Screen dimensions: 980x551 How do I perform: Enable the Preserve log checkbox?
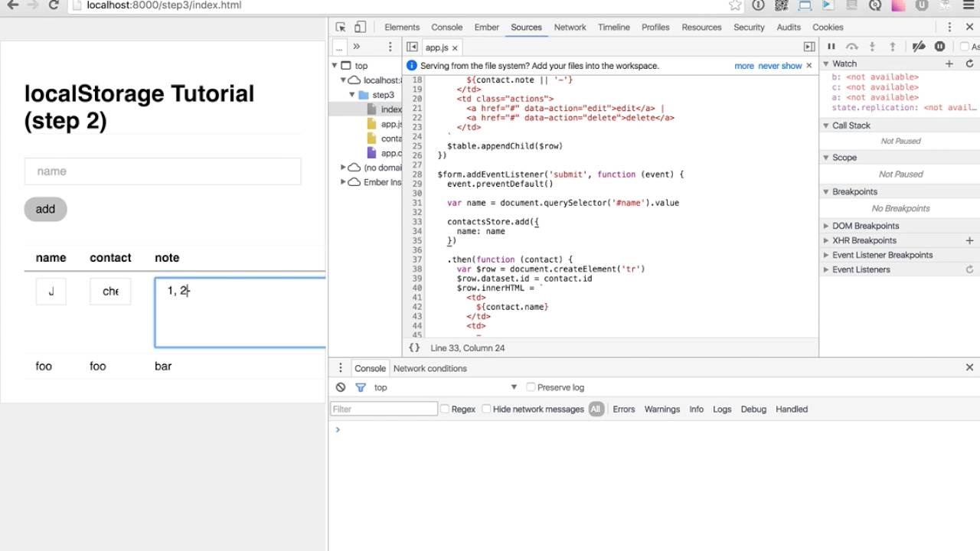(x=531, y=387)
